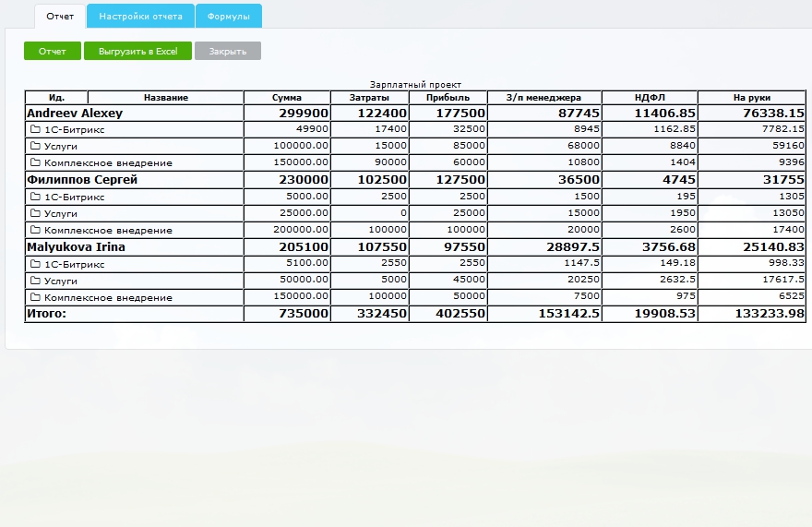Click folder icon of Комплексное внедрение under Филиппов Сергей
812x527 pixels.
click(x=35, y=230)
